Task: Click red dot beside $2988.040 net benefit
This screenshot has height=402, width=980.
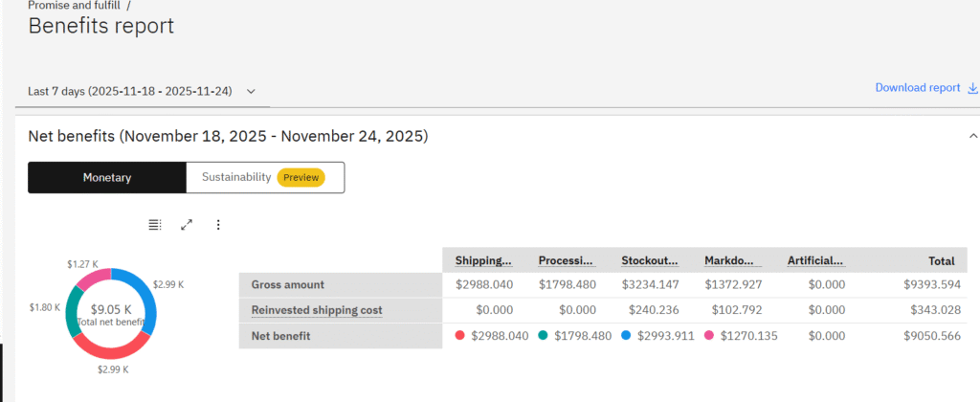Action: point(460,336)
